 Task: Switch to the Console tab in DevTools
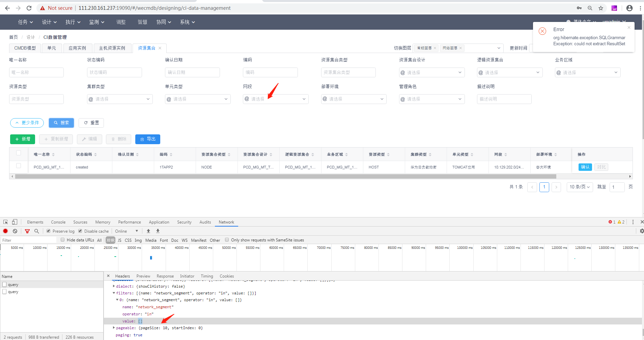coord(58,222)
